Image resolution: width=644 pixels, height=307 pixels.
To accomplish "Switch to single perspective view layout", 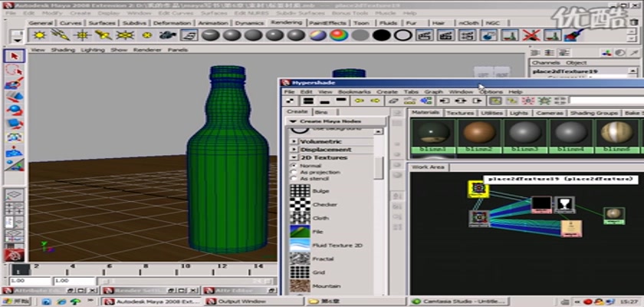I will tap(15, 194).
